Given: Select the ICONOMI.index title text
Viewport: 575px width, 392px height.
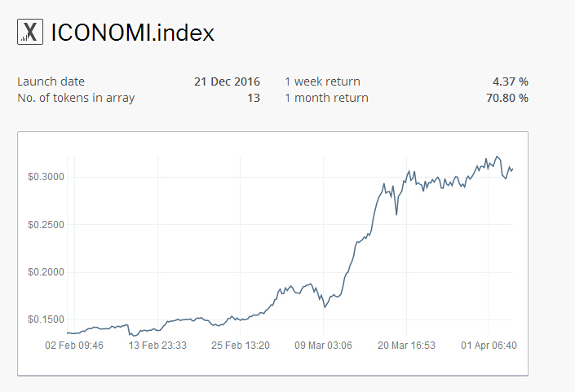Looking at the screenshot, I should [x=132, y=33].
